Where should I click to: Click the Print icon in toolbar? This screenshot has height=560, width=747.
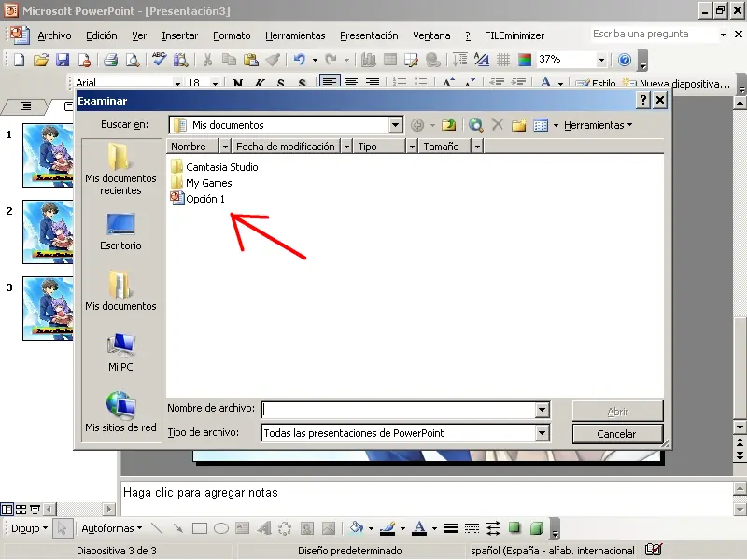pyautogui.click(x=110, y=60)
